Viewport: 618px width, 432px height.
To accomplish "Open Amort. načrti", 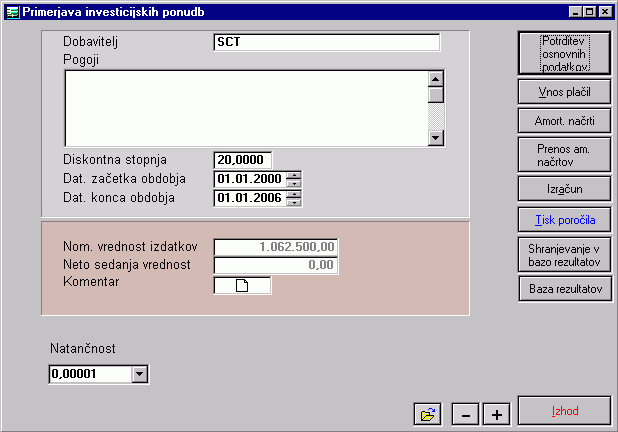I will (563, 120).
